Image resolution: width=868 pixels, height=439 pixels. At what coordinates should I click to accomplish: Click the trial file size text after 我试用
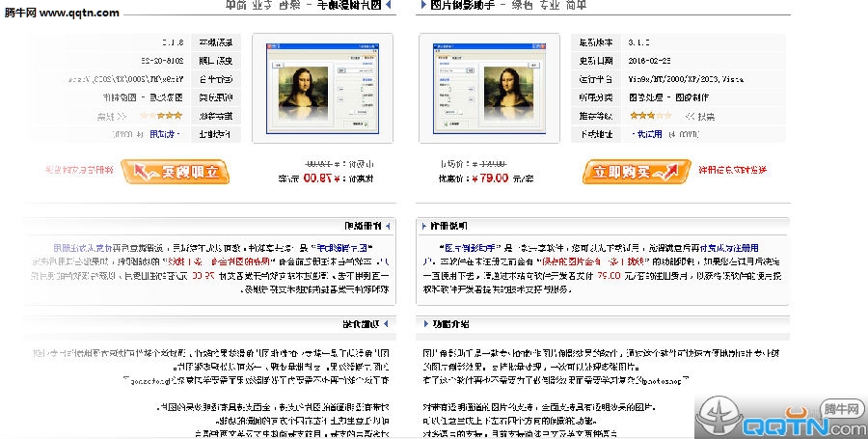pyautogui.click(x=683, y=134)
